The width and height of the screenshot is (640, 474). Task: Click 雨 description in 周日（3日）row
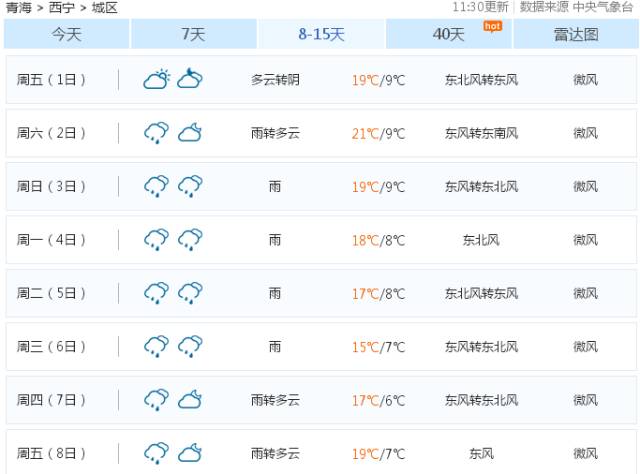pos(275,187)
